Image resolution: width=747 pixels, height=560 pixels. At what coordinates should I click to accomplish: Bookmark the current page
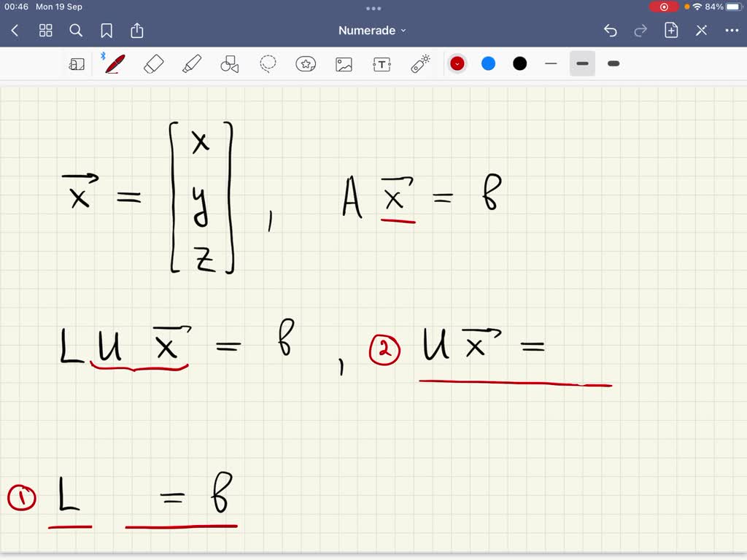pyautogui.click(x=107, y=31)
